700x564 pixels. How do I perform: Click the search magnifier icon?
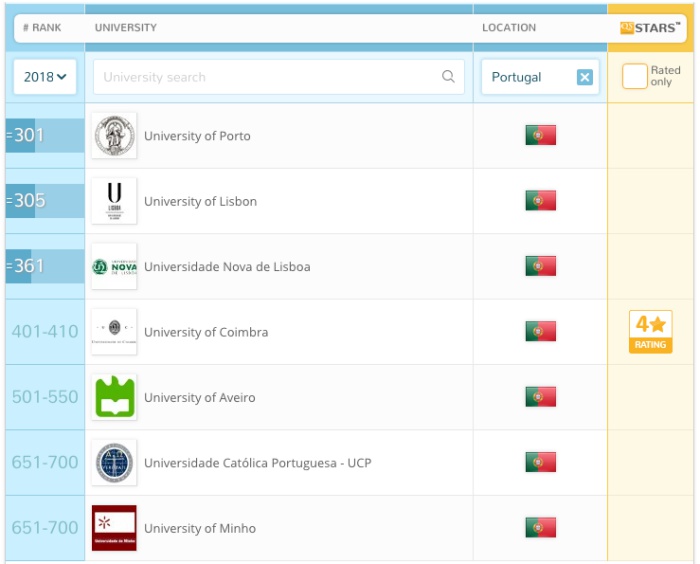coord(448,77)
